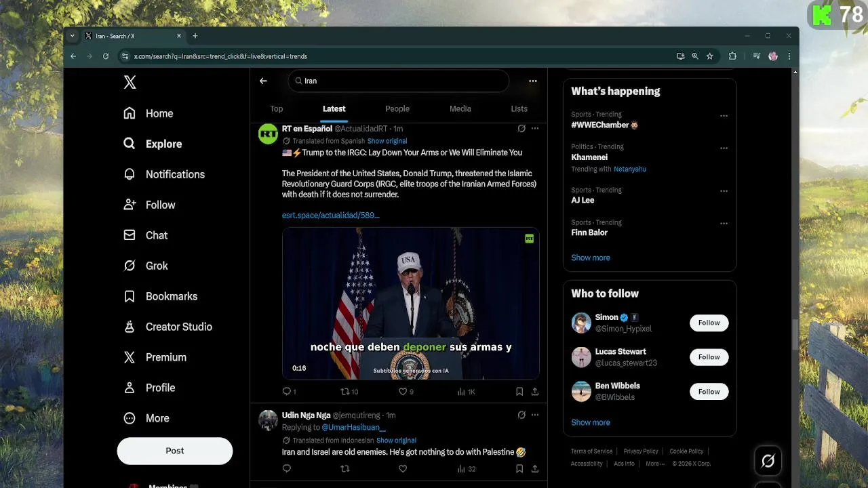868x488 pixels.
Task: Open Terms of Service footer link
Action: (x=591, y=451)
